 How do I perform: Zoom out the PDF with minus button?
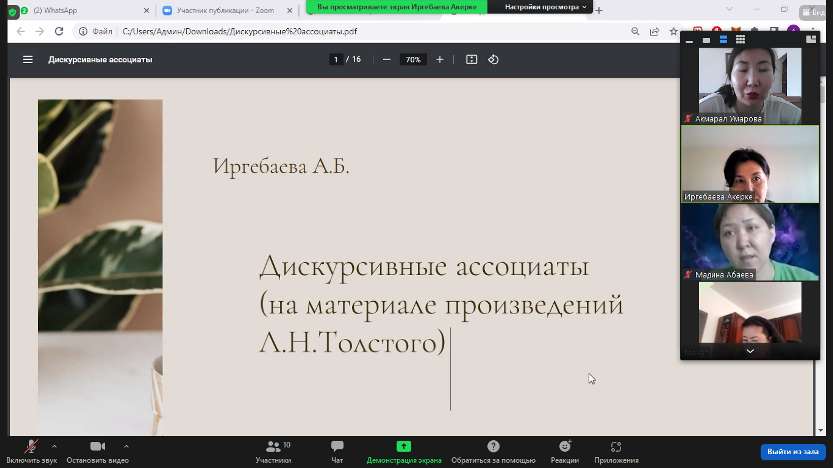(387, 60)
